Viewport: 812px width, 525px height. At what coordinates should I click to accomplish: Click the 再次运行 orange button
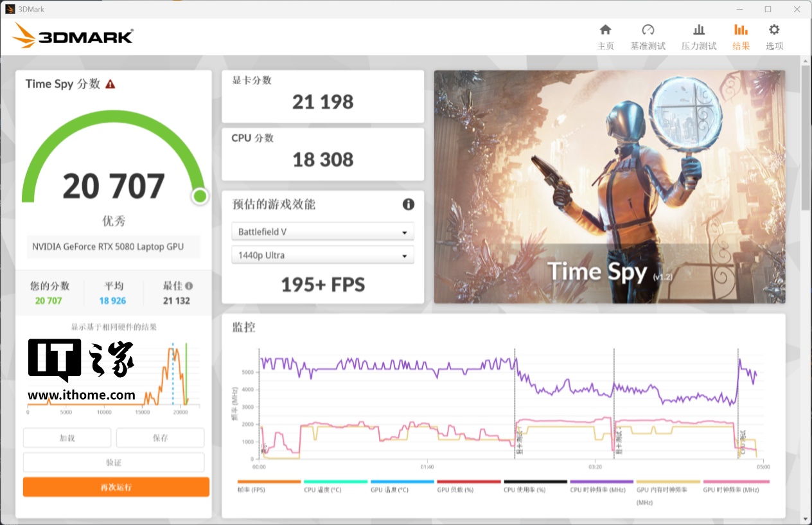coord(116,487)
